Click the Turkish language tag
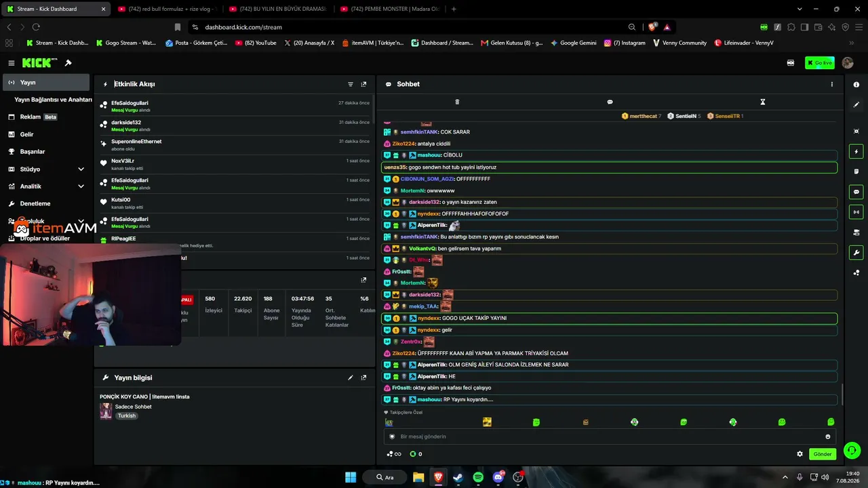This screenshot has width=868, height=488. click(127, 415)
